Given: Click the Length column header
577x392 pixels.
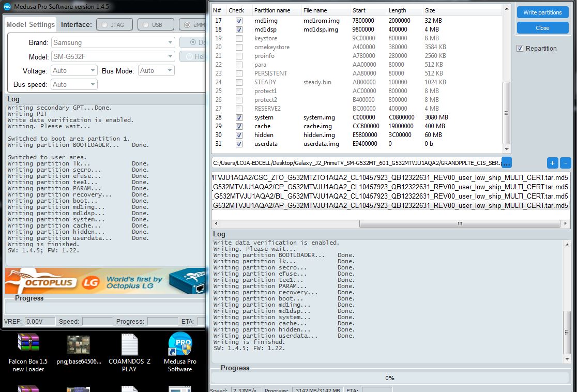Looking at the screenshot, I should click(x=398, y=10).
